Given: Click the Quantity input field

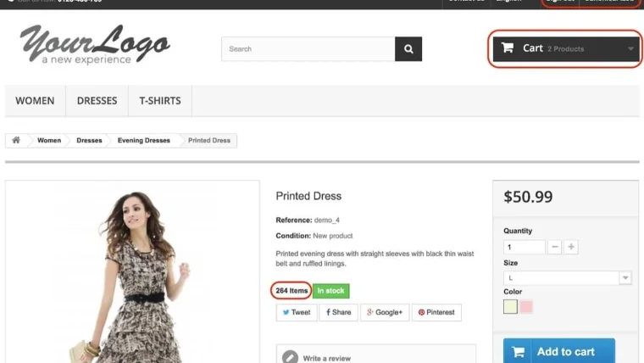Looking at the screenshot, I should pyautogui.click(x=524, y=247).
